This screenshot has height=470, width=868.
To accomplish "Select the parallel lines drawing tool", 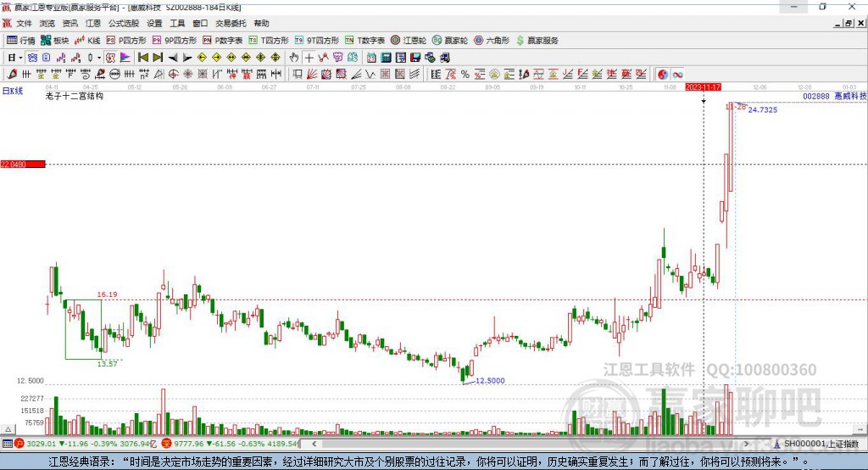I will click(x=415, y=75).
